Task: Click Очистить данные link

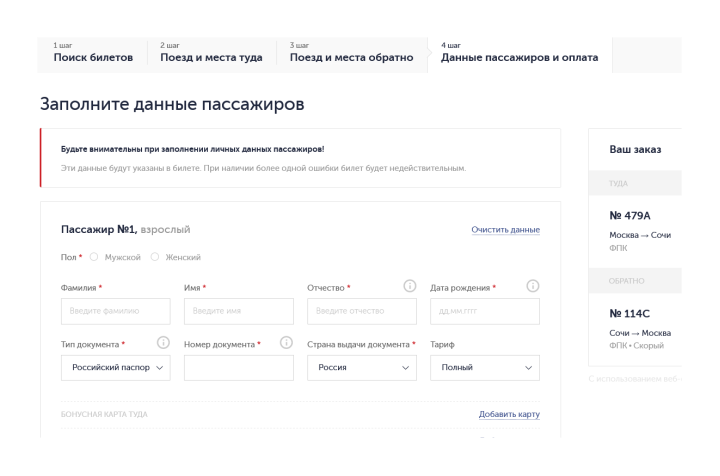Action: 506,230
